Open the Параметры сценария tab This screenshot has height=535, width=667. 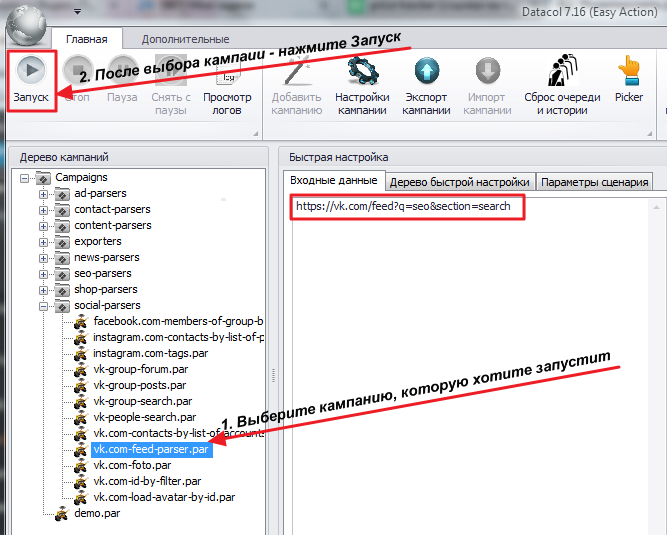click(x=594, y=182)
